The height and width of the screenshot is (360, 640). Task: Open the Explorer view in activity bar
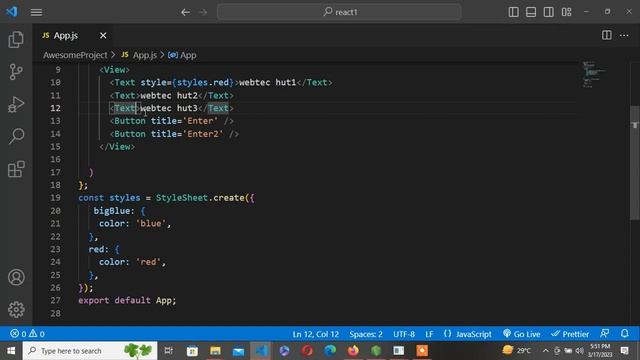[16, 40]
